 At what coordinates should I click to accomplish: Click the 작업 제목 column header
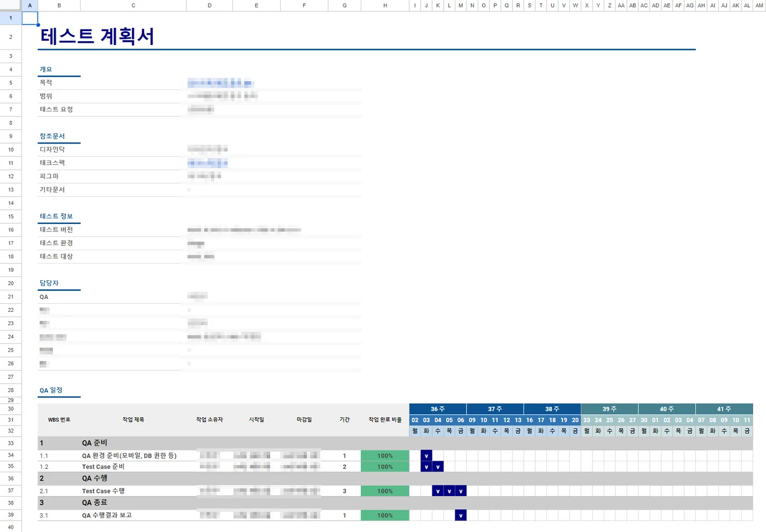(x=133, y=419)
